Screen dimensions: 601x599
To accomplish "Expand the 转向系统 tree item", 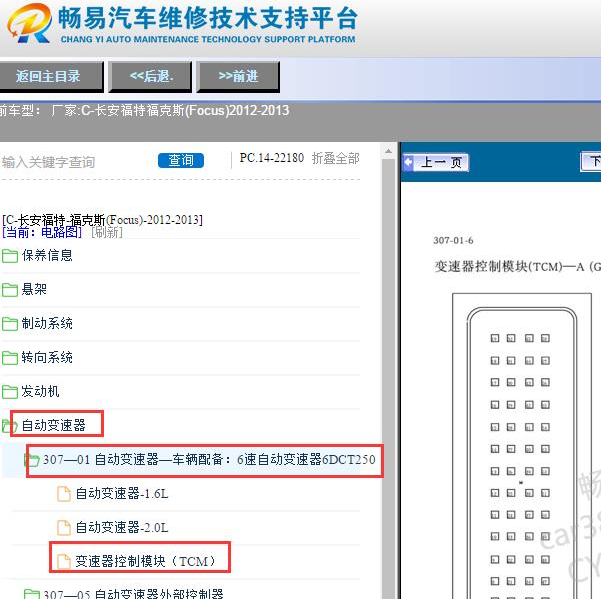I will tap(47, 357).
